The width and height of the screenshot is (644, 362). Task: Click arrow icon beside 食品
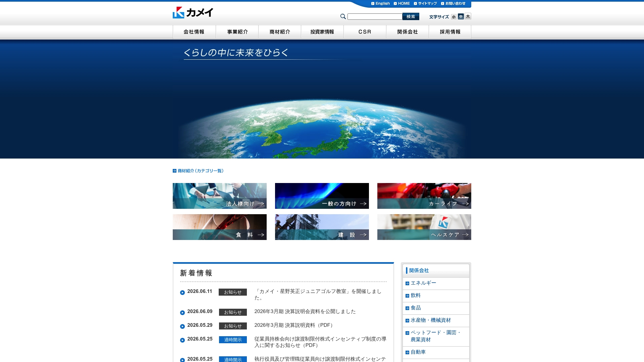[x=407, y=308]
